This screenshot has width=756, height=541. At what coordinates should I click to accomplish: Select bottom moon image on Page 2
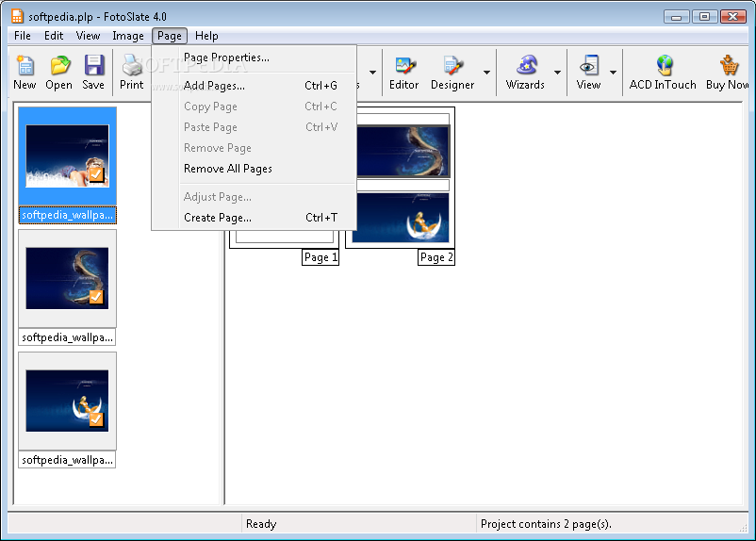coord(401,218)
